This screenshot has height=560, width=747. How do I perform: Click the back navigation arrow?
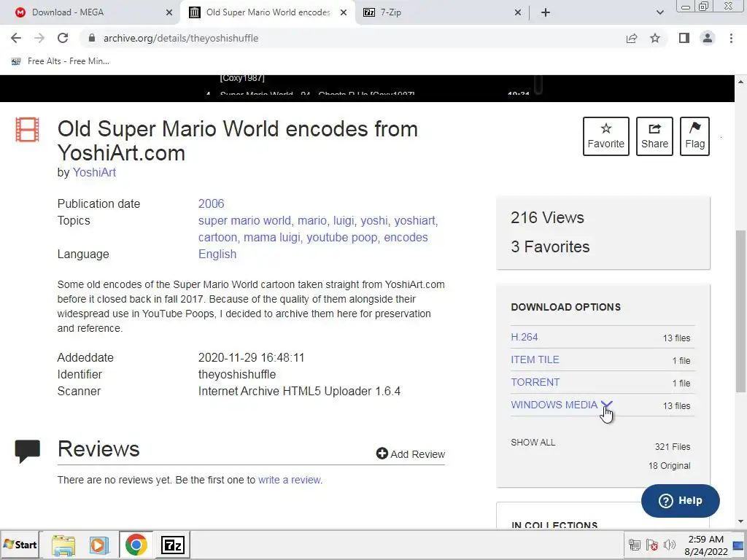point(16,38)
